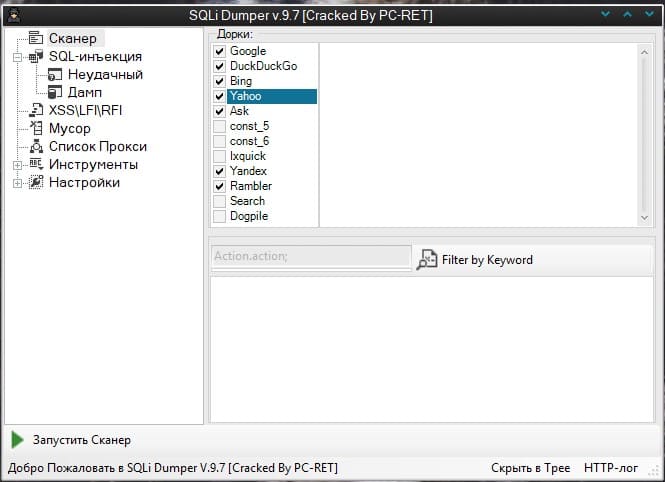Enable the const_6 checkbox

click(219, 141)
